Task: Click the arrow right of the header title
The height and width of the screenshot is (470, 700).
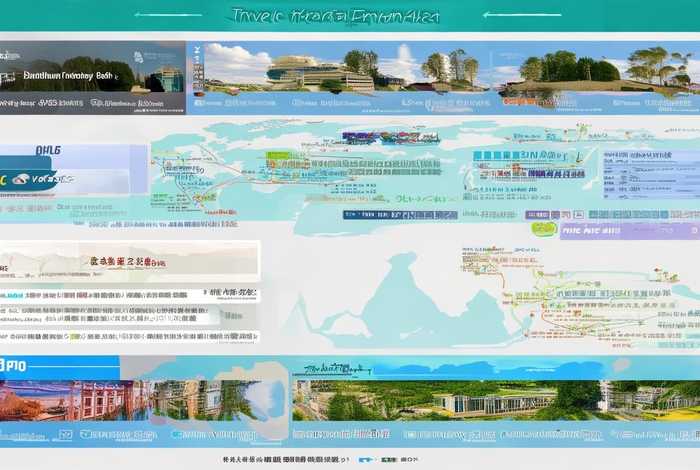Action: pyautogui.click(x=522, y=14)
